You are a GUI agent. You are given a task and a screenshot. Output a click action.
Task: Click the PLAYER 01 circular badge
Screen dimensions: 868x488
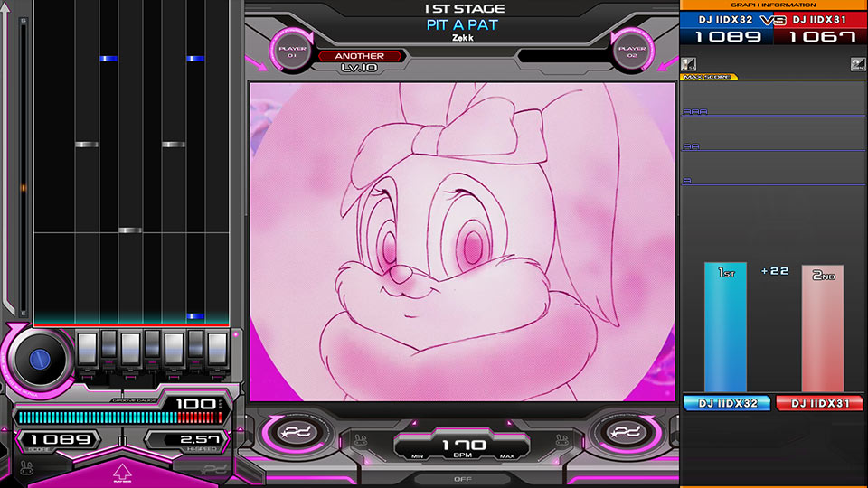click(x=291, y=52)
